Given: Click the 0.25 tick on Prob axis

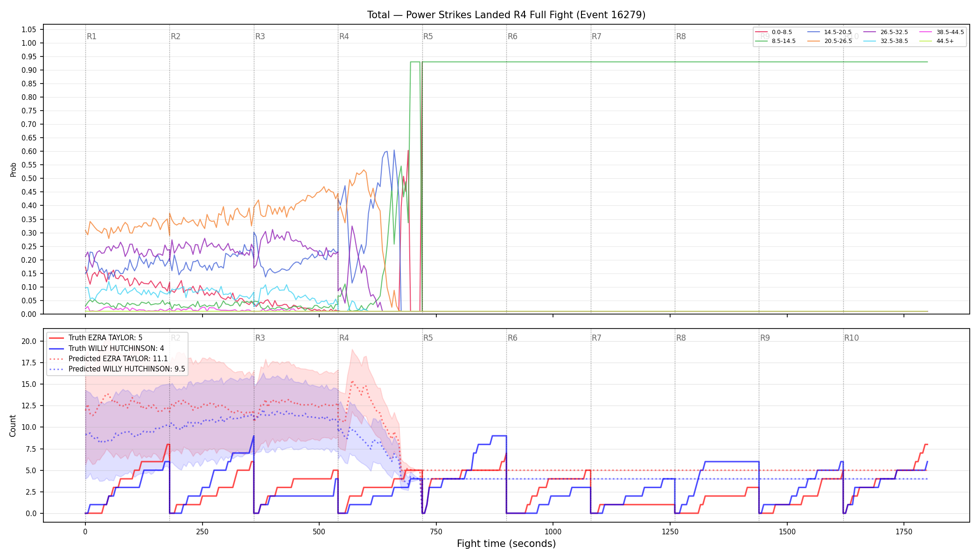Looking at the screenshot, I should point(29,246).
